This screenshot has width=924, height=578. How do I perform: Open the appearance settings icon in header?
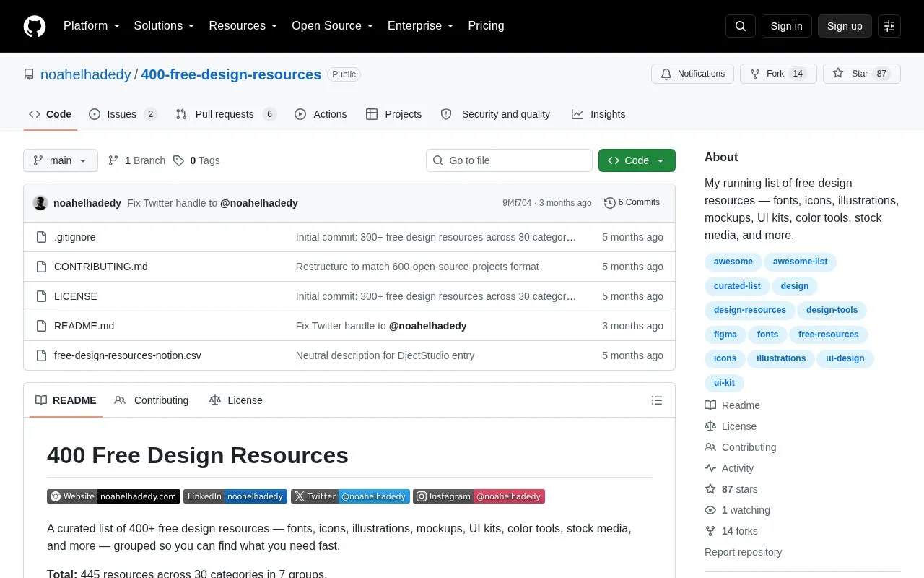click(x=889, y=26)
